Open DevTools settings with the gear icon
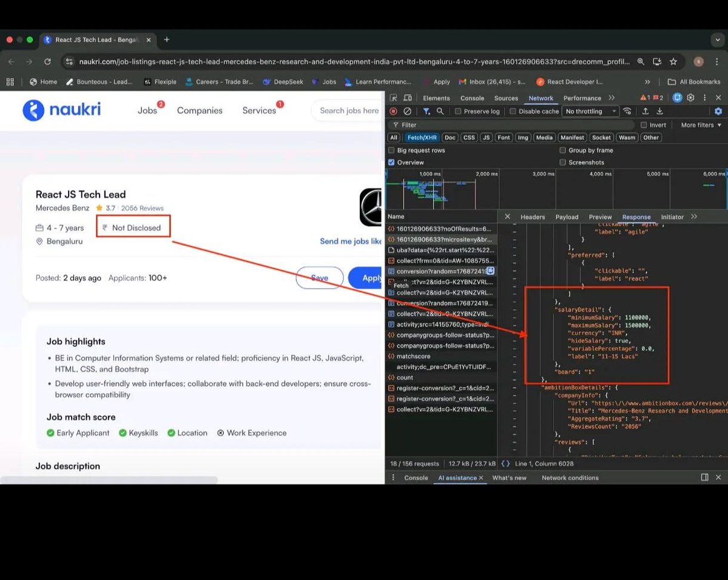728x580 pixels. tap(691, 98)
